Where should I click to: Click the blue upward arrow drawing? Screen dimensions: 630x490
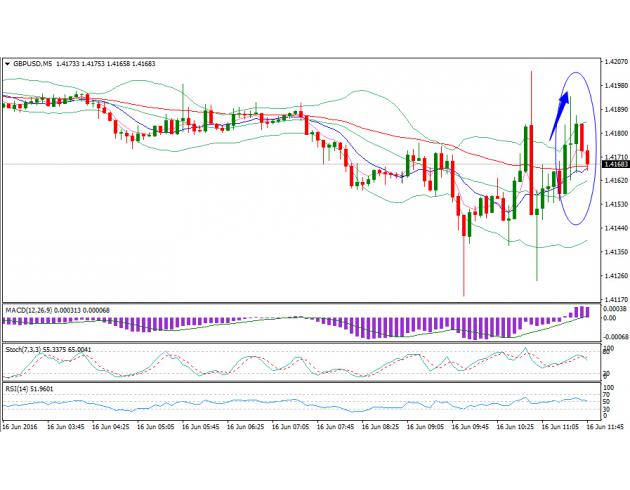point(557,118)
